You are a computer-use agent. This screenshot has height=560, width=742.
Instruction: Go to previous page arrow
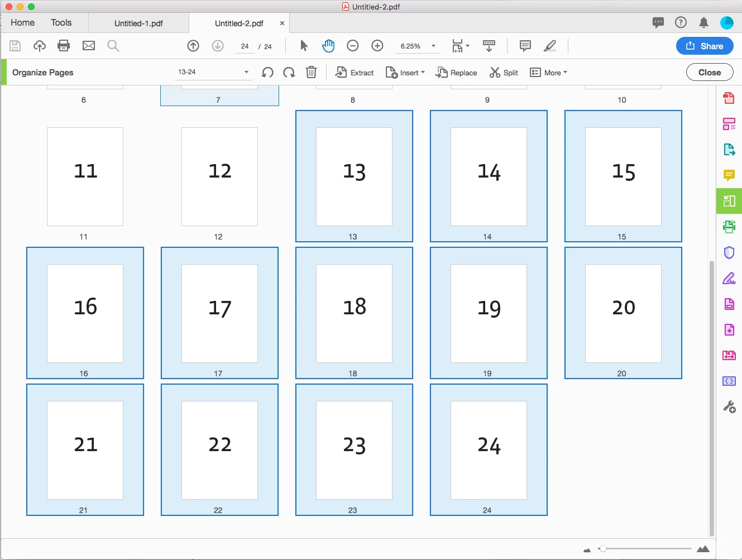tap(193, 46)
